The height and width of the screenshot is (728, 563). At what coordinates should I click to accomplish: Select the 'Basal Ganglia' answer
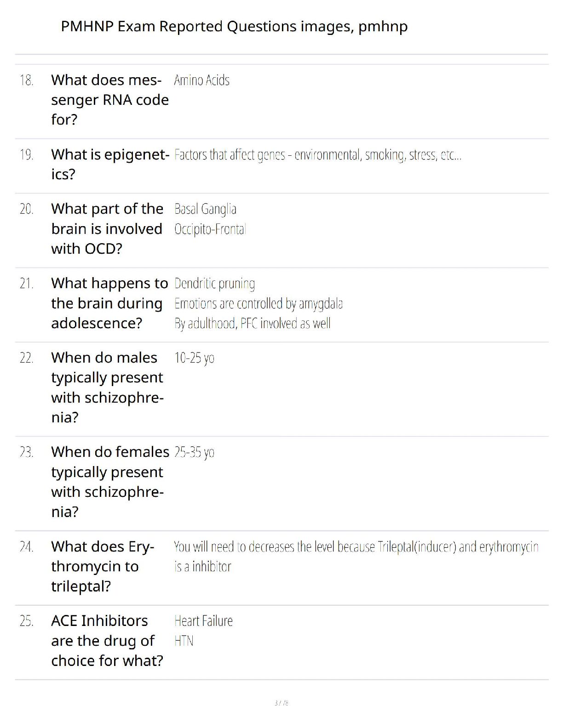tap(205, 209)
